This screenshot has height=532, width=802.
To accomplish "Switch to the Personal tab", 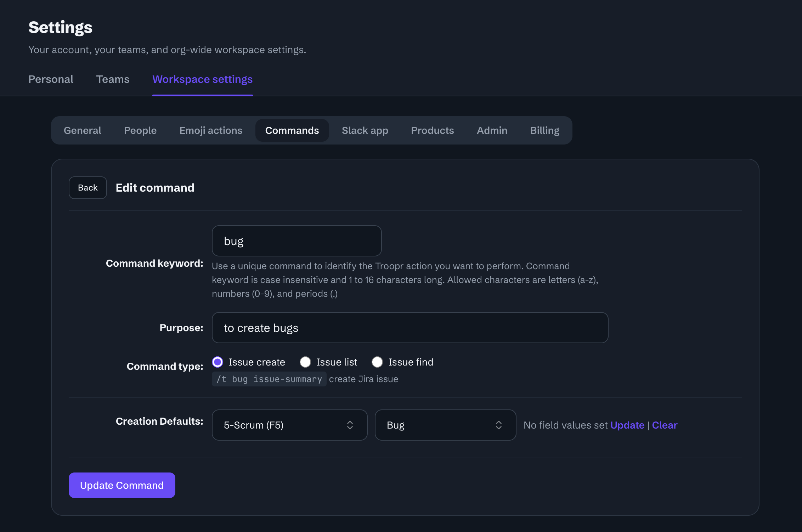I will [51, 79].
